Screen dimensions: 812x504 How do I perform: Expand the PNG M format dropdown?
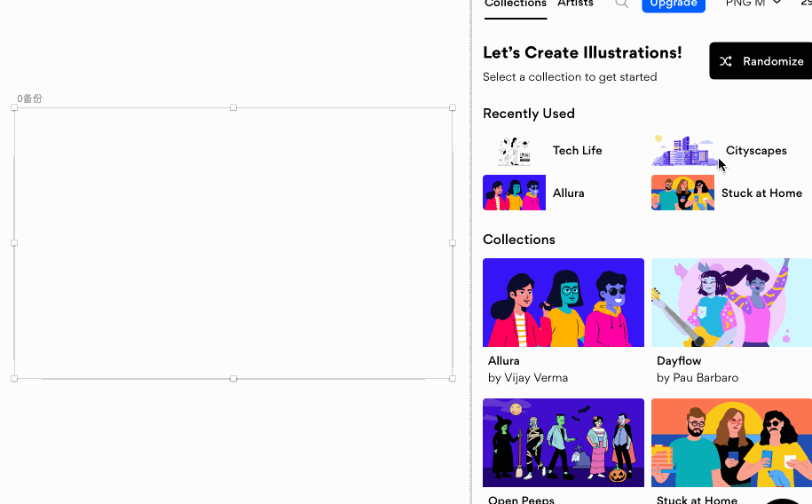pyautogui.click(x=753, y=4)
